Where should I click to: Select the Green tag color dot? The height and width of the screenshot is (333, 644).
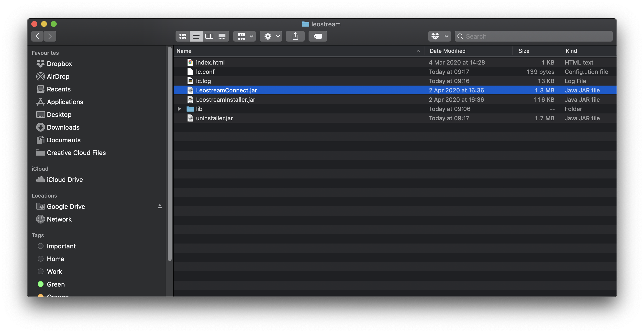[x=41, y=284]
